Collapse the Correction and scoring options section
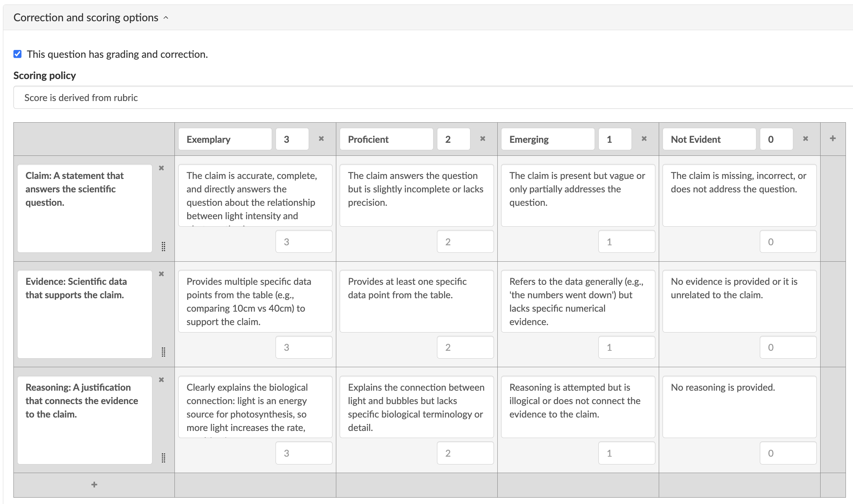Viewport: 853px width, 504px height. (x=91, y=18)
